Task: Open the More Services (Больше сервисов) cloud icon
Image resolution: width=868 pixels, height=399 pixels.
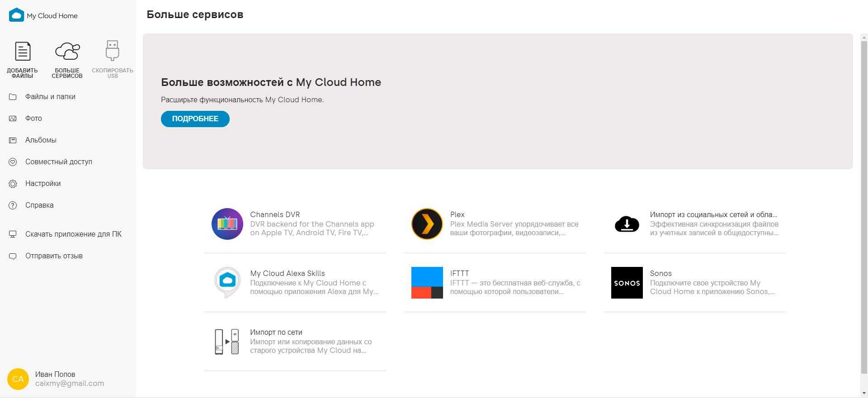Action: 67,52
